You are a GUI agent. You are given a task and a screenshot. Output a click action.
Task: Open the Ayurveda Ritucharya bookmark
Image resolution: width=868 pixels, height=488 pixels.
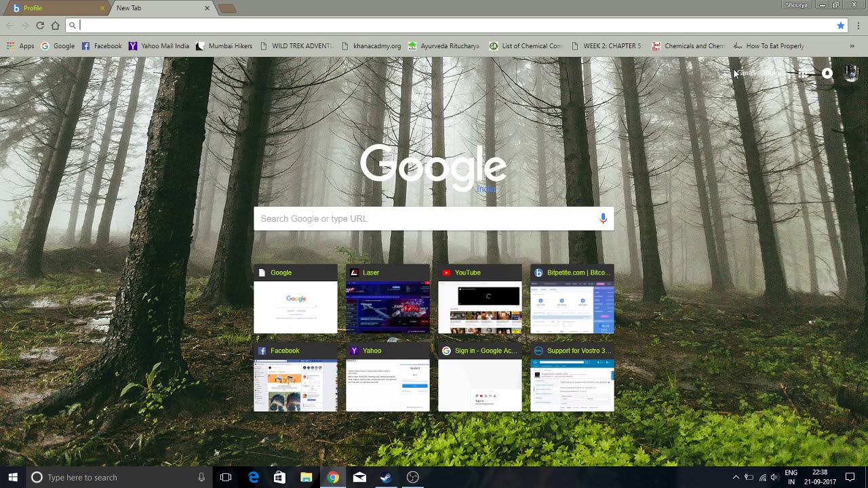coord(443,46)
